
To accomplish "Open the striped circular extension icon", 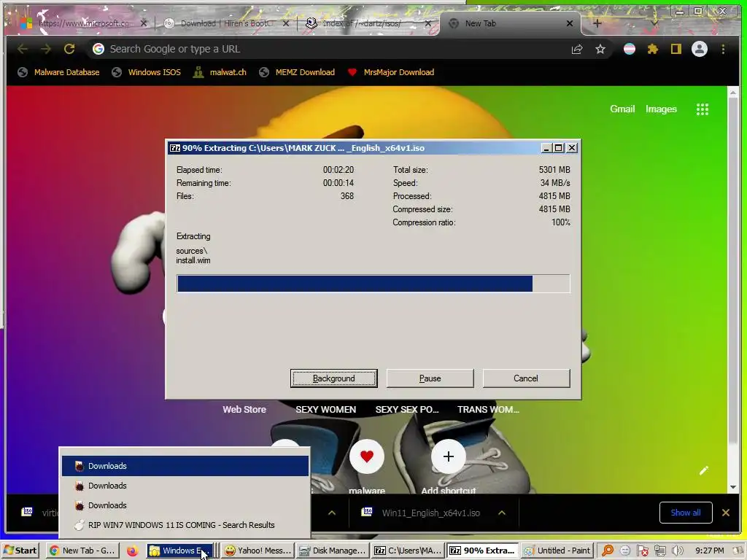I will (630, 49).
